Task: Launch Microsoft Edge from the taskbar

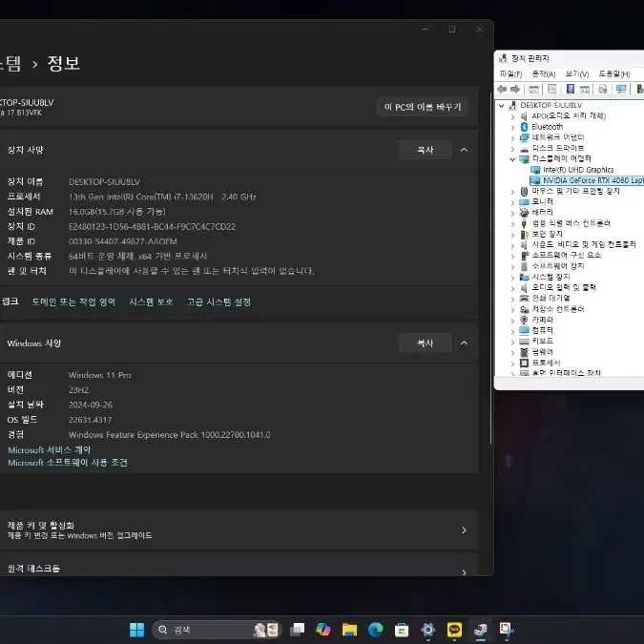Action: pos(375,630)
